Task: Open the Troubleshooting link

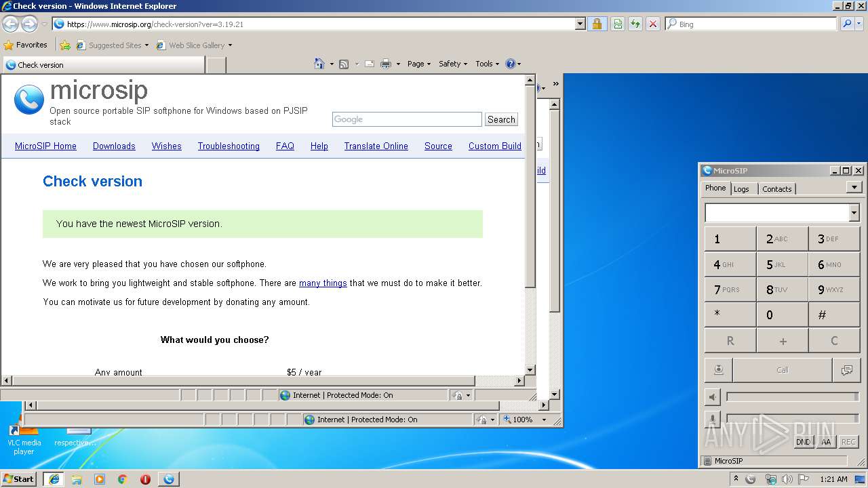Action: pos(229,146)
